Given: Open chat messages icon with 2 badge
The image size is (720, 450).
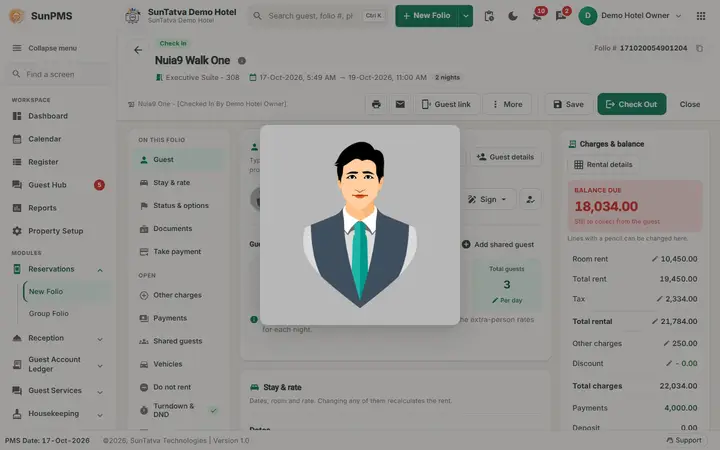Looking at the screenshot, I should [561, 16].
